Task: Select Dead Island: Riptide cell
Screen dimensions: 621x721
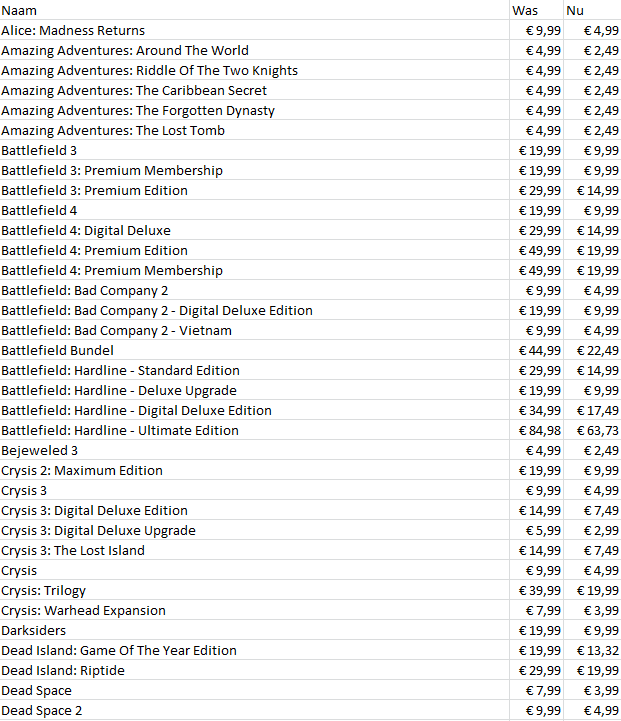Action: 255,670
